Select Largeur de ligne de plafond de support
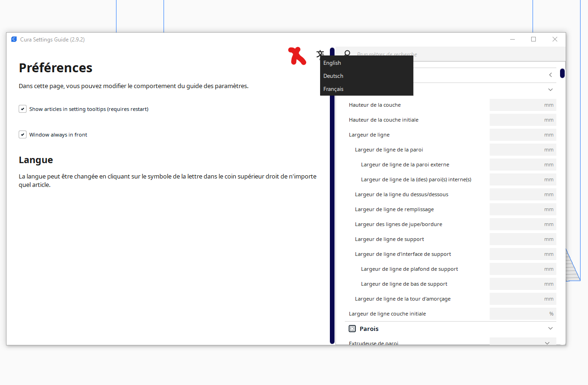Image resolution: width=588 pixels, height=385 pixels. (x=410, y=269)
